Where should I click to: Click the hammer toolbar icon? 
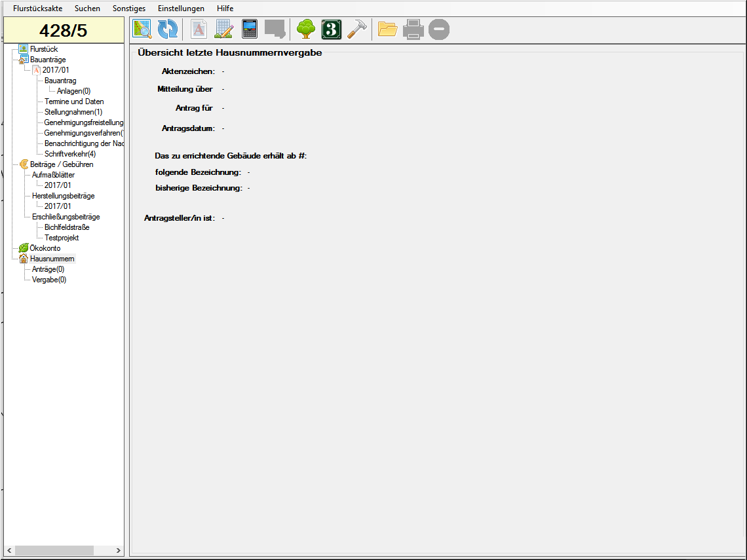(x=357, y=29)
